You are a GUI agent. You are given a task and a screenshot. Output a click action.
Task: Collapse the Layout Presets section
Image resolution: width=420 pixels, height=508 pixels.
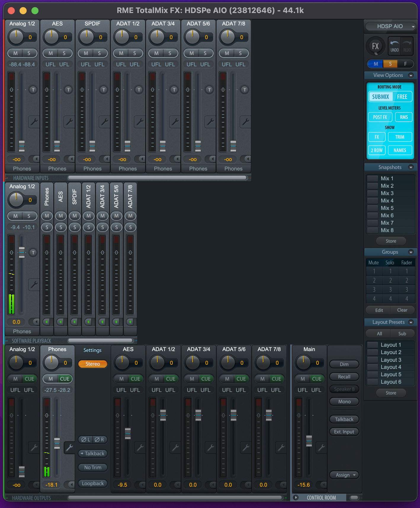(x=411, y=322)
